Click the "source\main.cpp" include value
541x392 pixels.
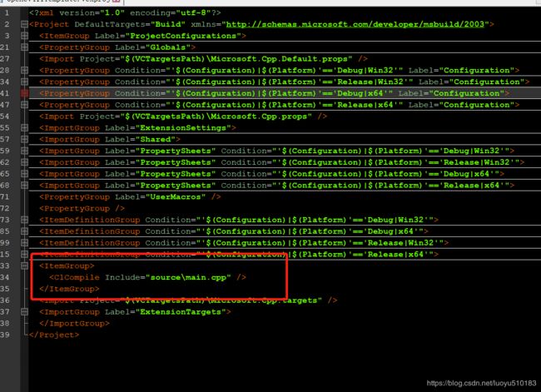(x=188, y=277)
